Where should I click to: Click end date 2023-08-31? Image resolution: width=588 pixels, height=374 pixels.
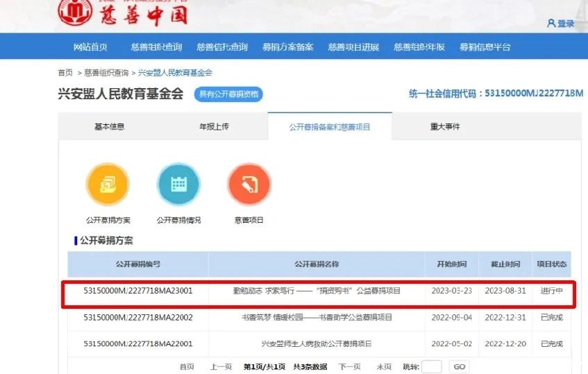[505, 291]
